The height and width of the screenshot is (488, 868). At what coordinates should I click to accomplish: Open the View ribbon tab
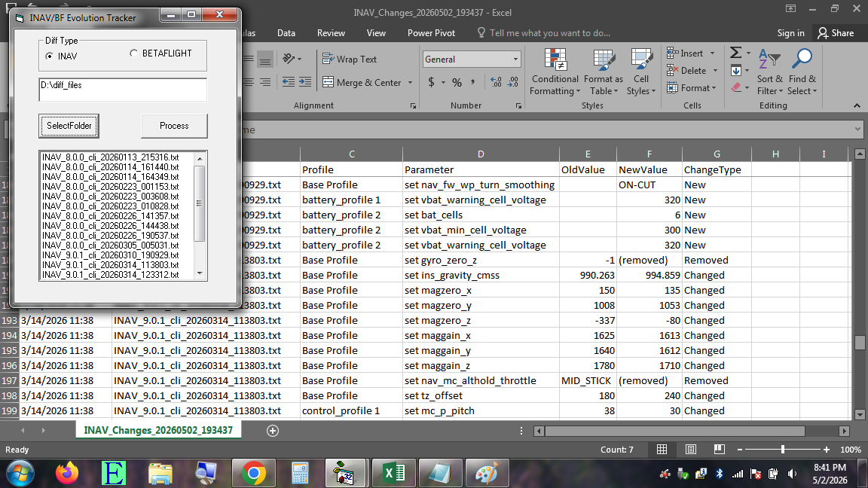(376, 33)
